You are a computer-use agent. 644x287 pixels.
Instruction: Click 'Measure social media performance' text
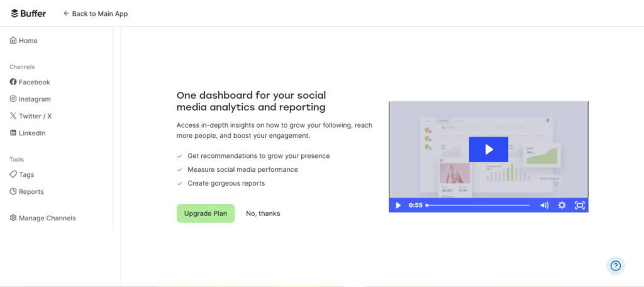(x=243, y=169)
